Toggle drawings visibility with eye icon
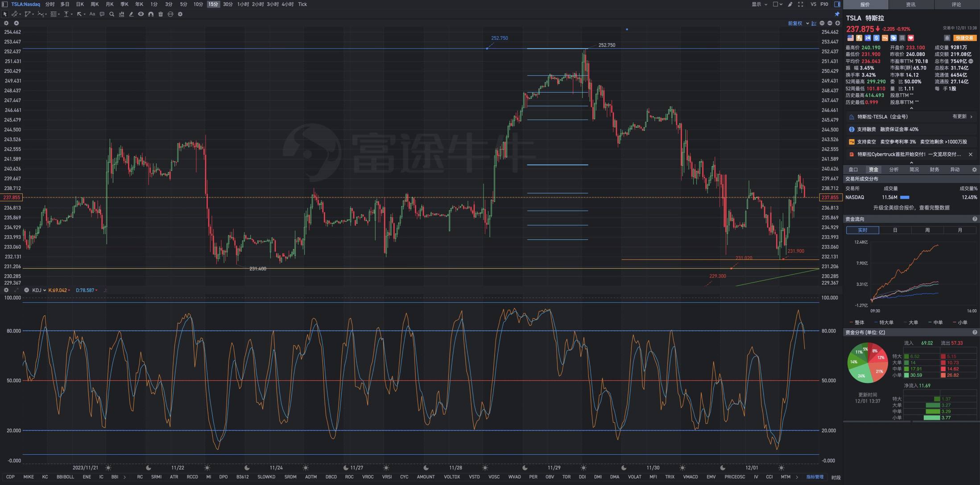 pos(141,14)
